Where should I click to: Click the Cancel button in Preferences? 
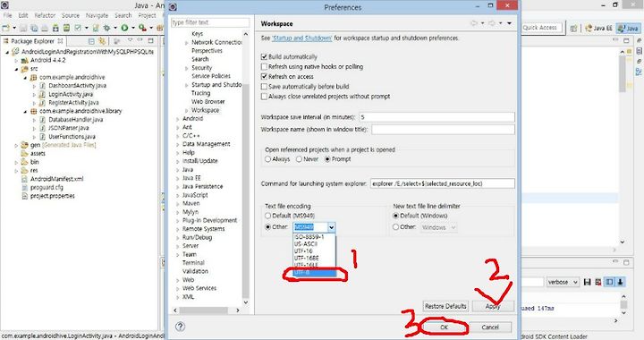[x=490, y=327]
